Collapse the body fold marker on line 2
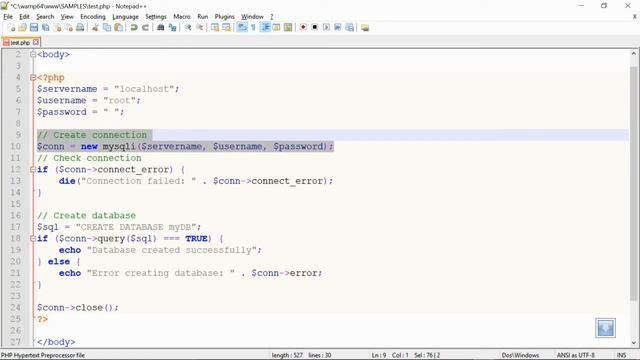The height and width of the screenshot is (360, 640). point(33,54)
